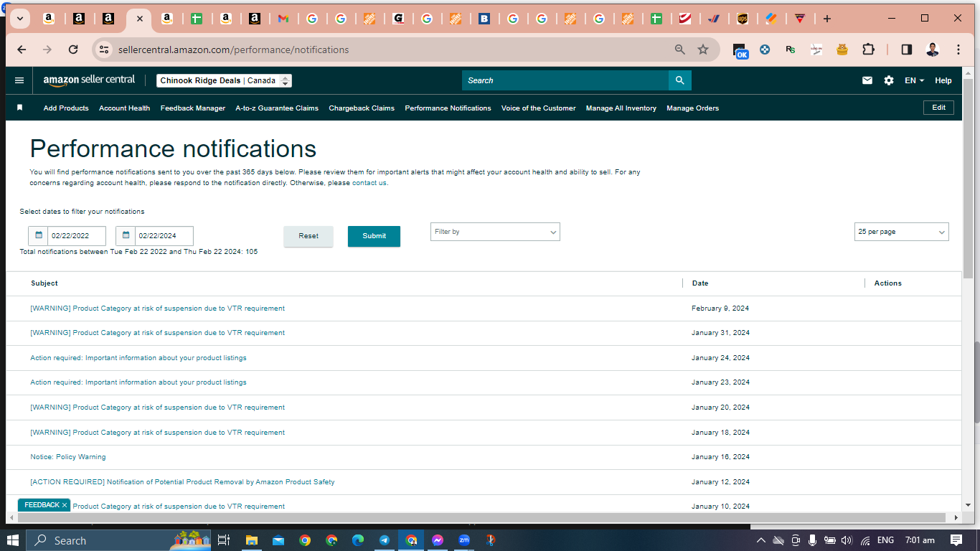Open the Potential Product Removal notification
The height and width of the screenshot is (551, 980).
click(x=182, y=482)
